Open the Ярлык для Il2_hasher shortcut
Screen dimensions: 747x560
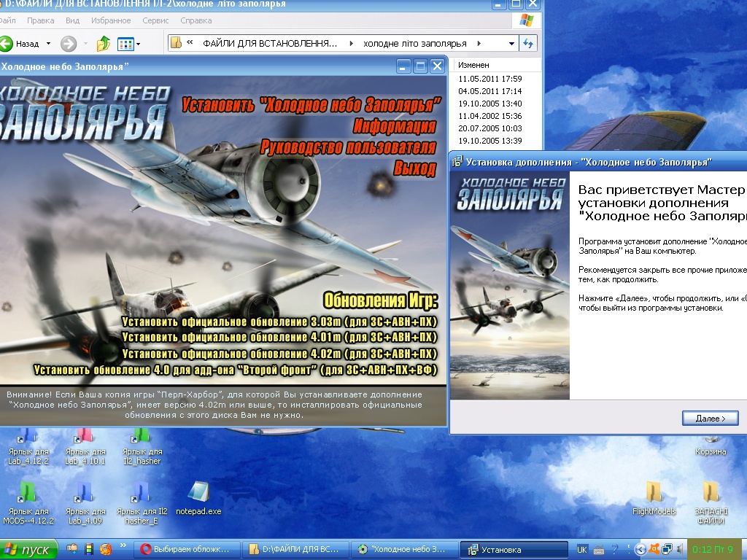142,447
